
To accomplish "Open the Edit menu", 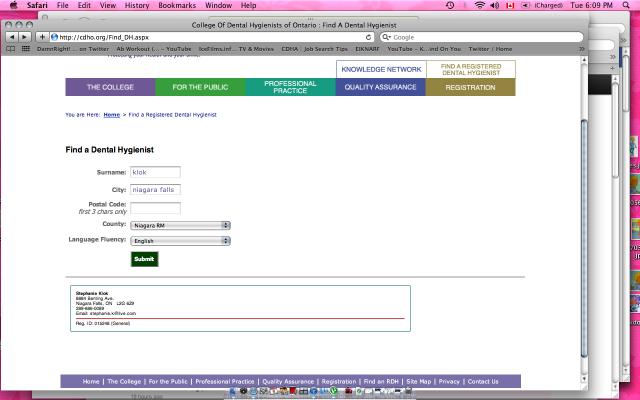I will [84, 5].
